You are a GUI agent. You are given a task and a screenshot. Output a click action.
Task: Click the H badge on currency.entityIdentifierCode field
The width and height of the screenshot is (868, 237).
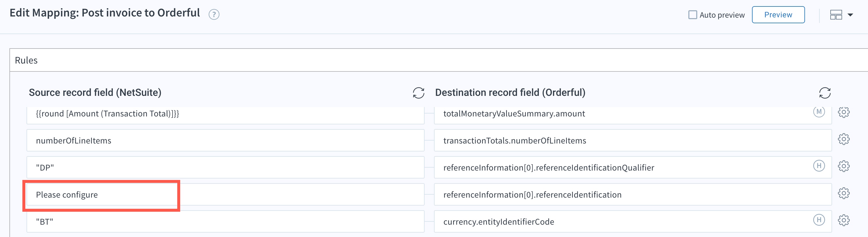(819, 220)
